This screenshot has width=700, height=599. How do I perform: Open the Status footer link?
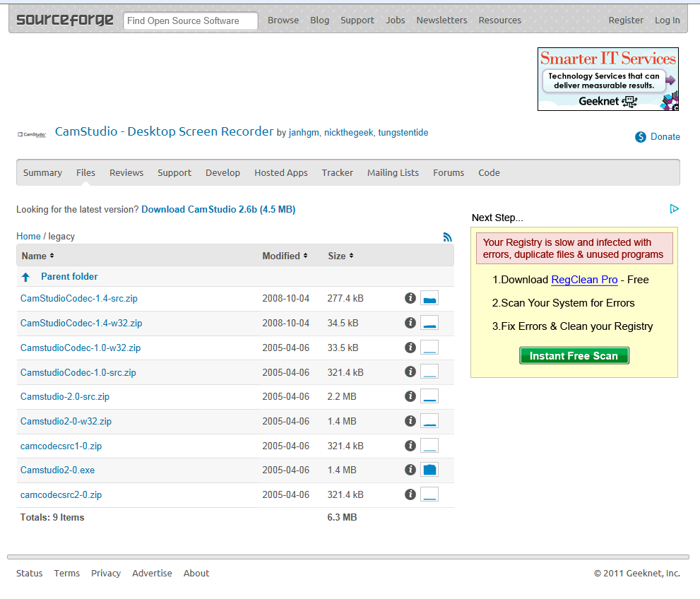point(30,573)
